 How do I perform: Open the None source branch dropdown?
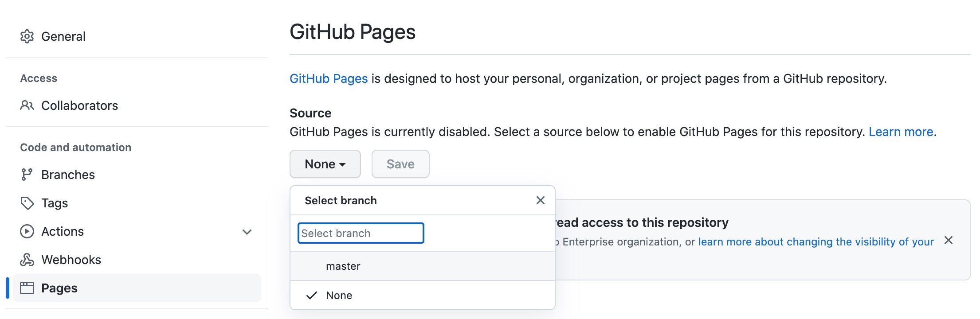pyautogui.click(x=325, y=164)
